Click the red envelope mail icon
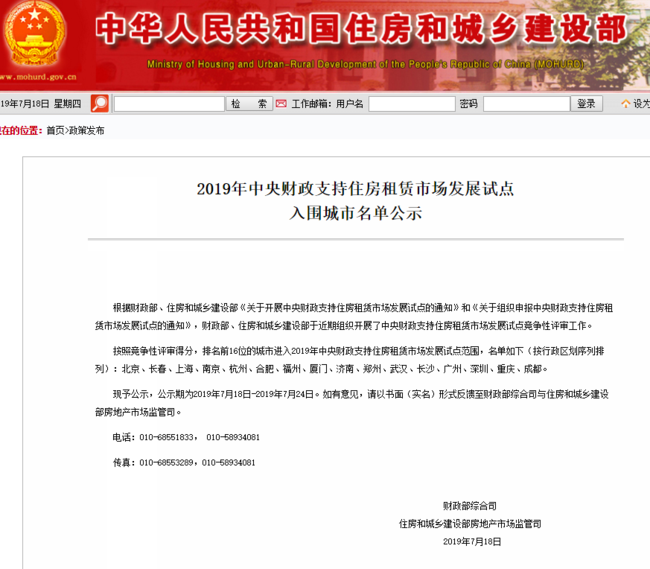This screenshot has height=569, width=650. pyautogui.click(x=281, y=104)
